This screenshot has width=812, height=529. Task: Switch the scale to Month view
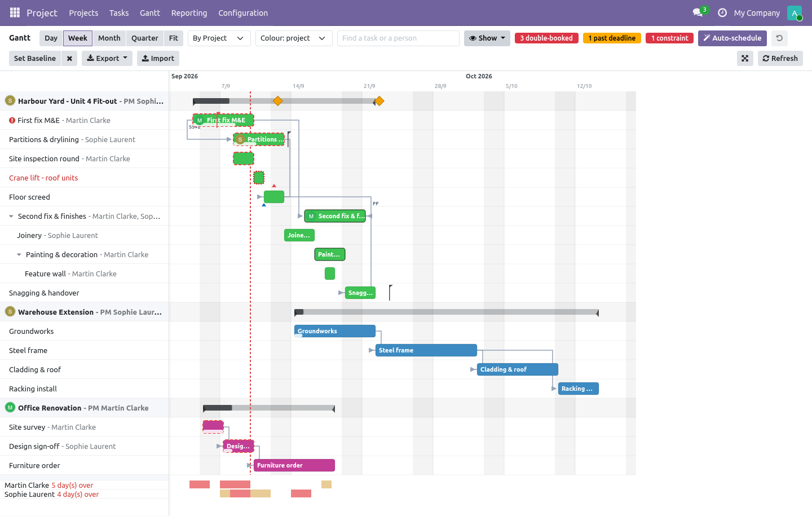(x=109, y=38)
